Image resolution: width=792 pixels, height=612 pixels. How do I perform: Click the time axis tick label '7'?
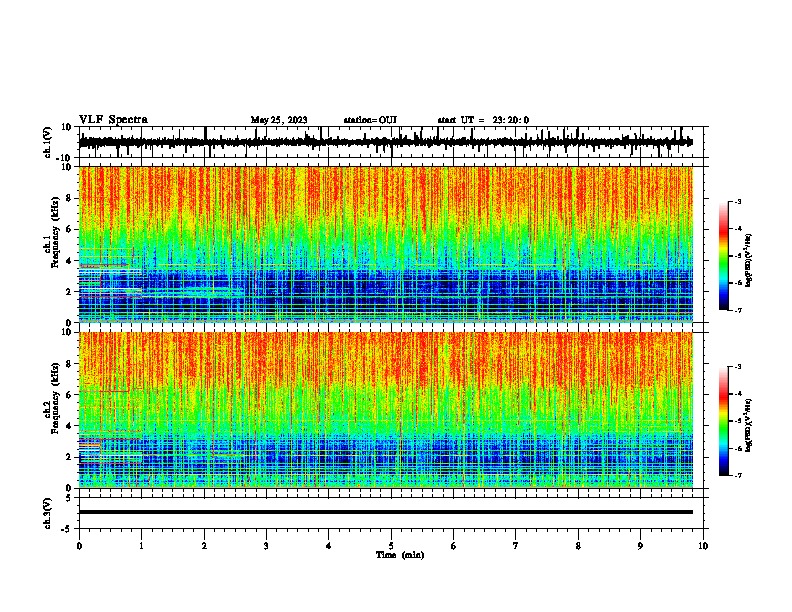tap(516, 546)
